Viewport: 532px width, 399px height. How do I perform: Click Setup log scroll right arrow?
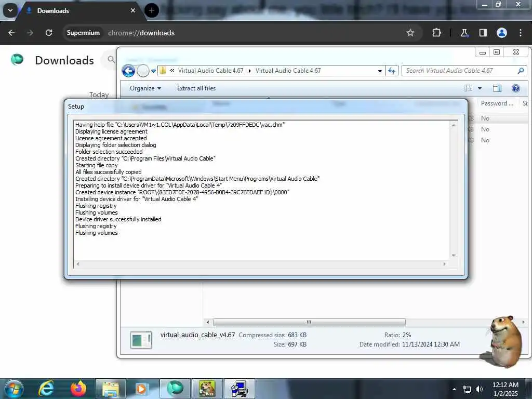pyautogui.click(x=445, y=263)
